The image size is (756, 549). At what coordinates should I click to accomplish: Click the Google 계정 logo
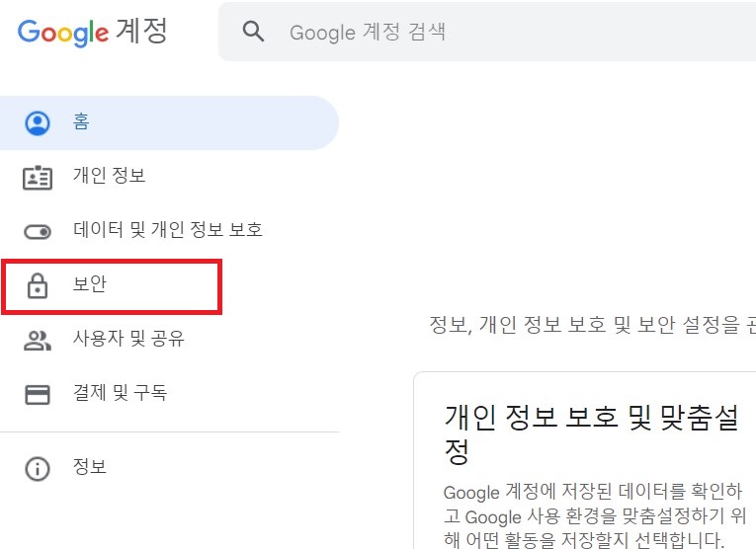[x=93, y=32]
